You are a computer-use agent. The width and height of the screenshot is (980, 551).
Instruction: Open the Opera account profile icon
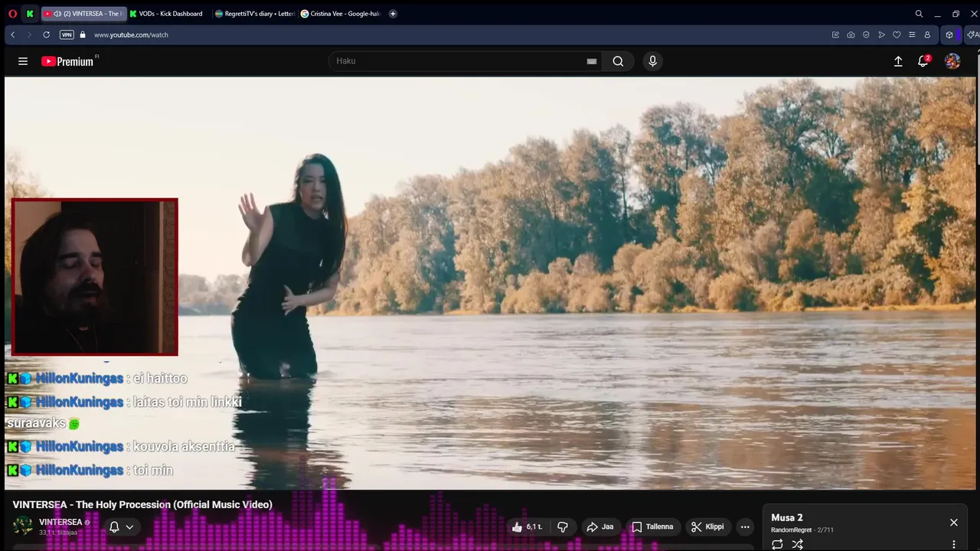point(927,34)
